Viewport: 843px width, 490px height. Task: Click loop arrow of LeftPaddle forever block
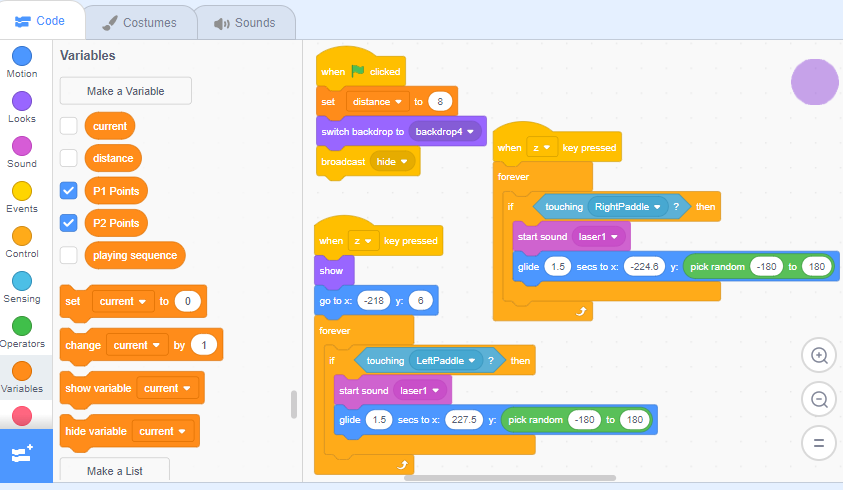click(402, 465)
